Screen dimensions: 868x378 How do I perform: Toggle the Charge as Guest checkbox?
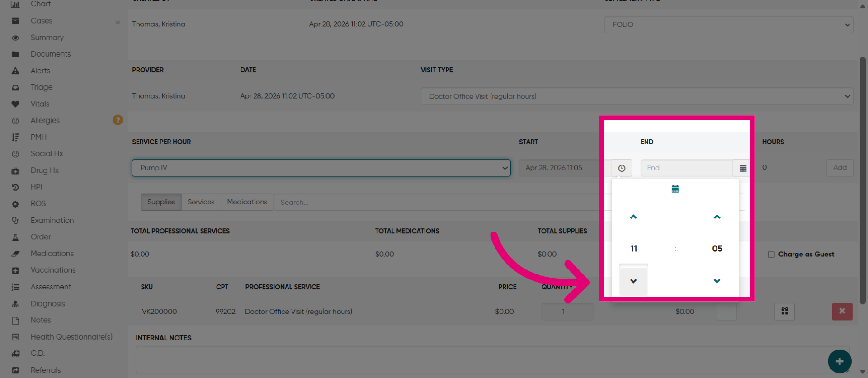pos(771,255)
